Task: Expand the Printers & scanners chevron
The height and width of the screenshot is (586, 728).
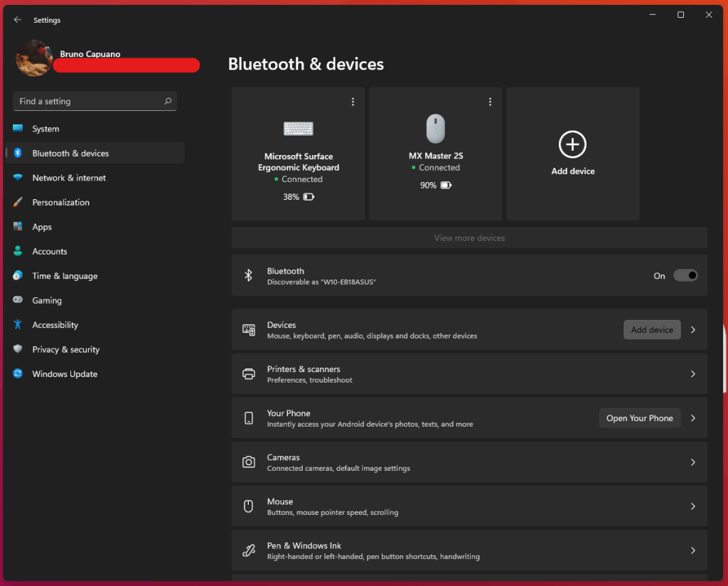Action: coord(693,374)
